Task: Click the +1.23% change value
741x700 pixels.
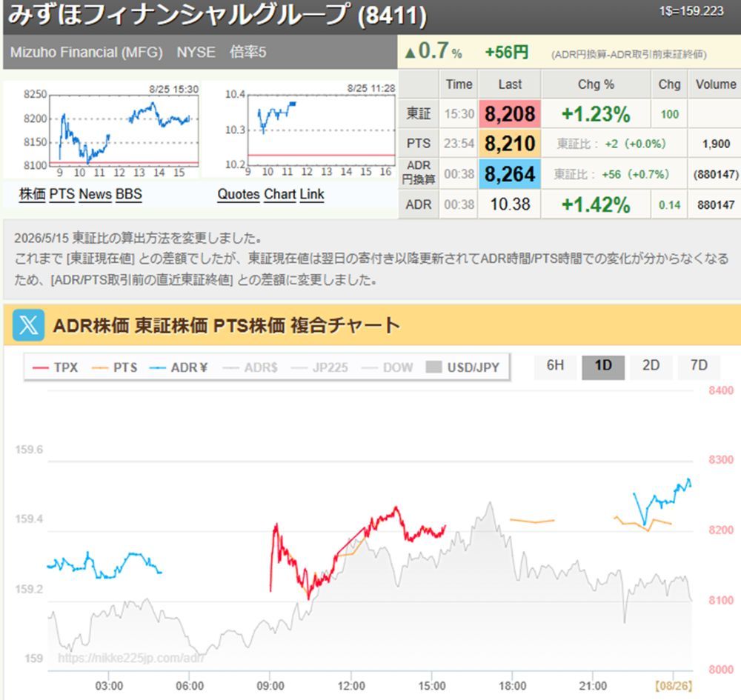Action: point(596,114)
